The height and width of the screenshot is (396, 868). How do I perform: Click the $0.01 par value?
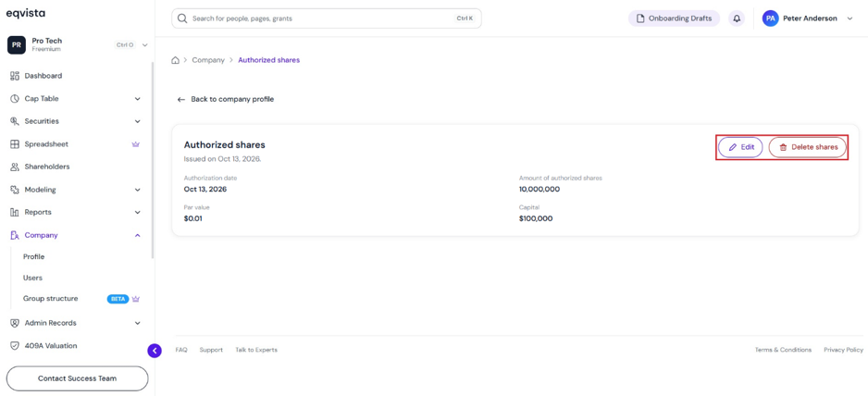[193, 218]
